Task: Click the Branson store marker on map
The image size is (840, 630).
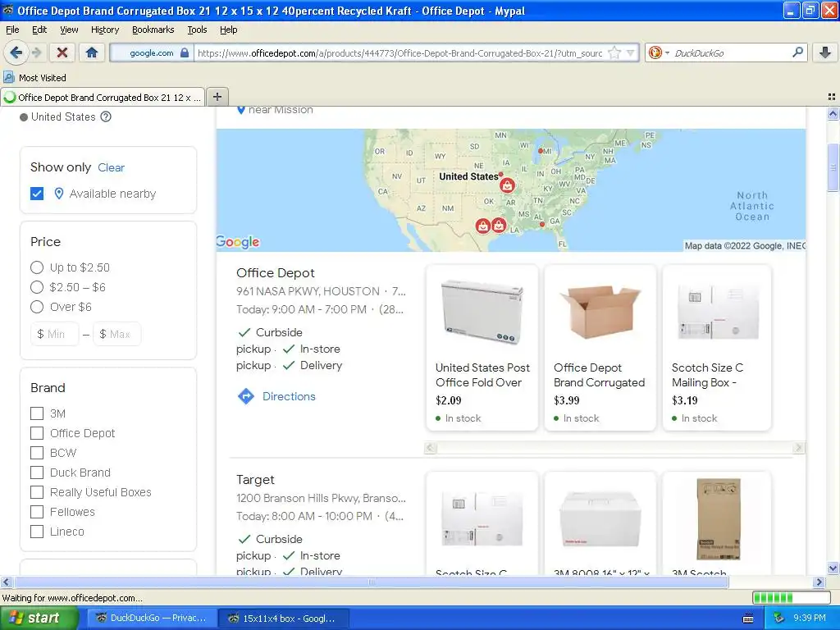Action: [x=507, y=185]
